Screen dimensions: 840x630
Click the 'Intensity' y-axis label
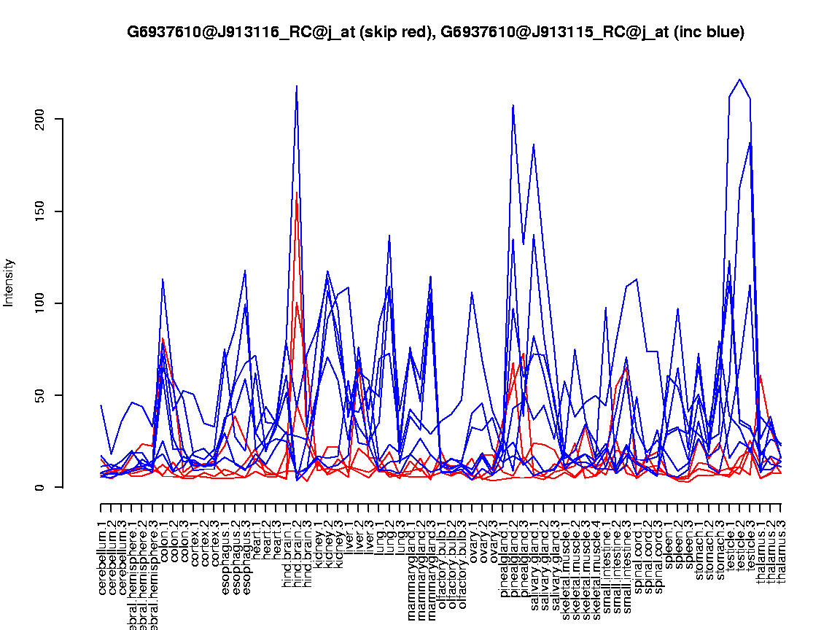(9, 282)
